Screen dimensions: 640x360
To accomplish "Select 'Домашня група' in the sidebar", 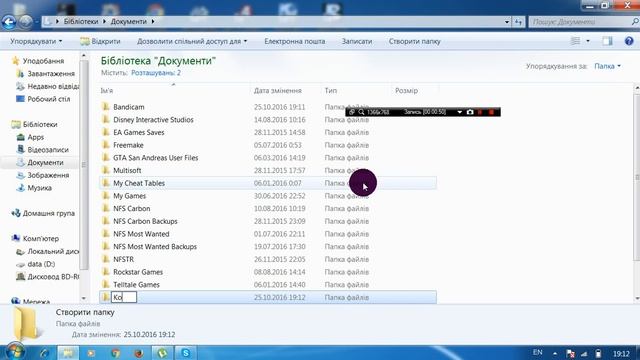I will [49, 213].
